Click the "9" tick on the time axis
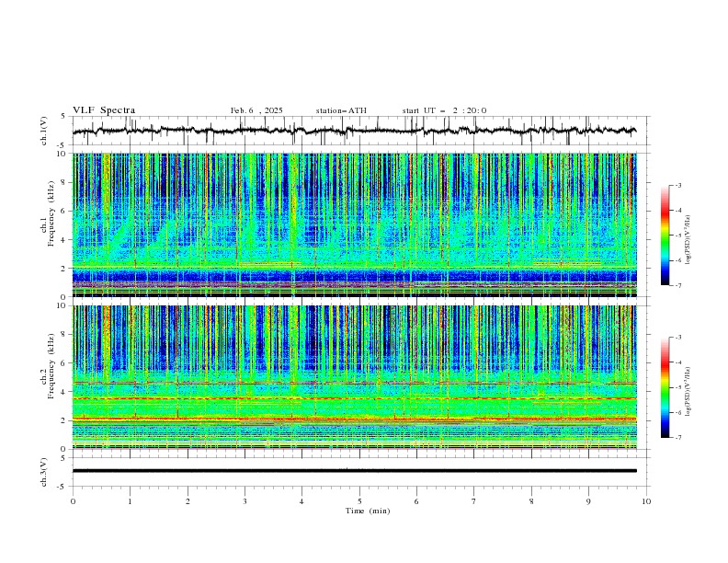 (588, 501)
